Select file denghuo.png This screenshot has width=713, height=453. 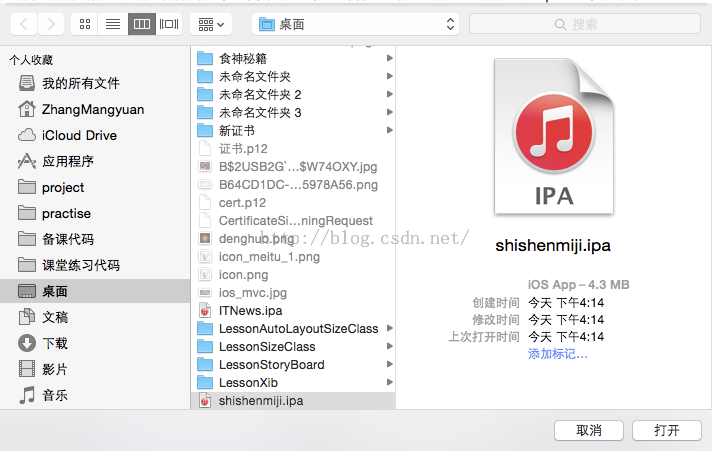pos(293,238)
